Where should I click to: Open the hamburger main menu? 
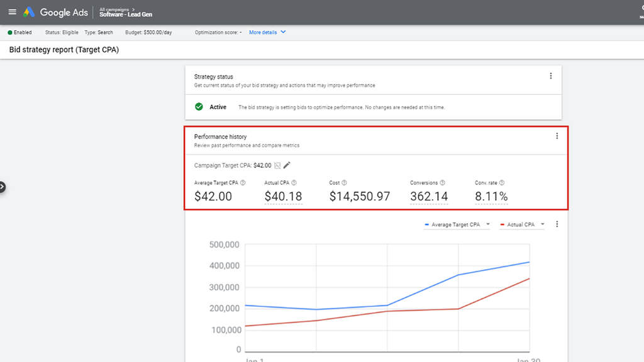click(13, 12)
